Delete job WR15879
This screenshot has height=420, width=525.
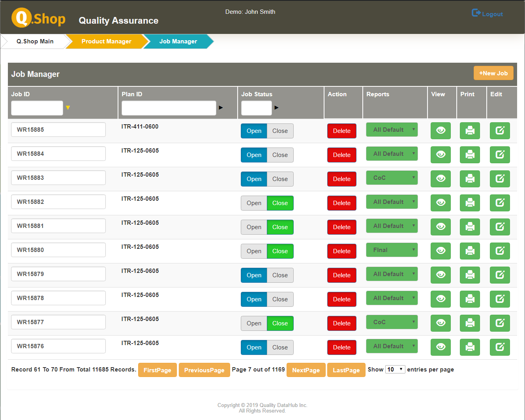pos(341,275)
